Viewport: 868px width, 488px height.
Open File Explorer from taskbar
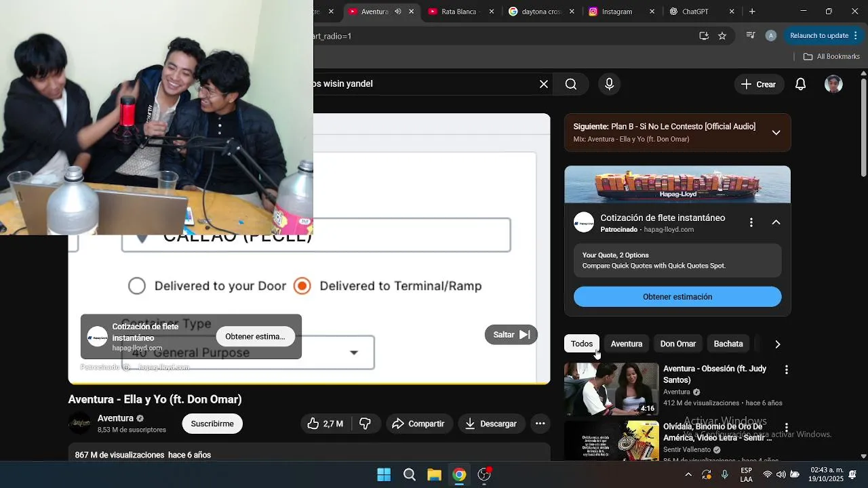click(435, 474)
